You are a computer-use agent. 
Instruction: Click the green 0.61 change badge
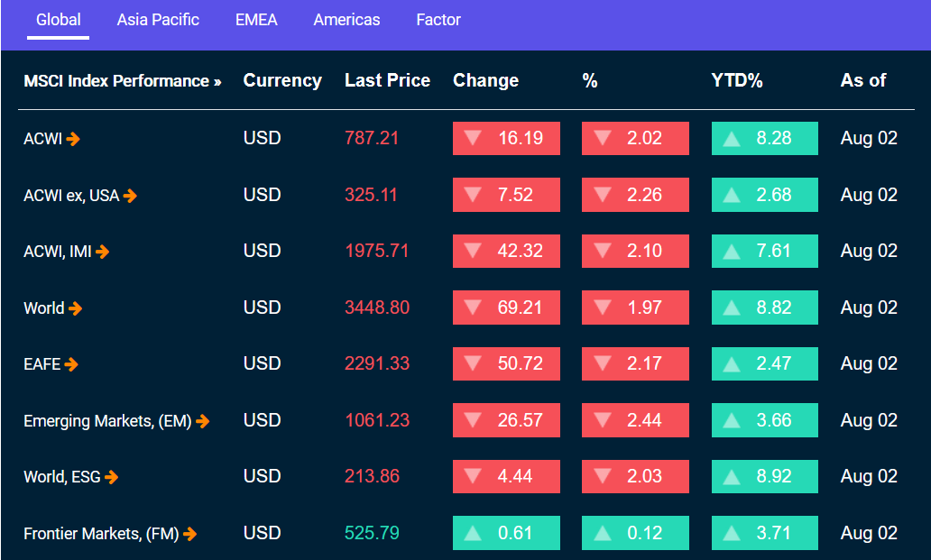pyautogui.click(x=506, y=533)
